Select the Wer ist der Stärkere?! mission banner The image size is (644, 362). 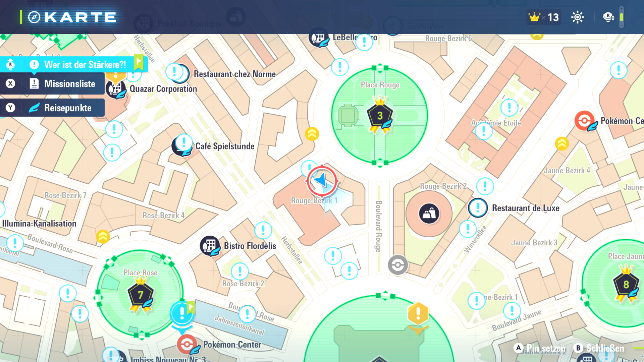click(85, 65)
